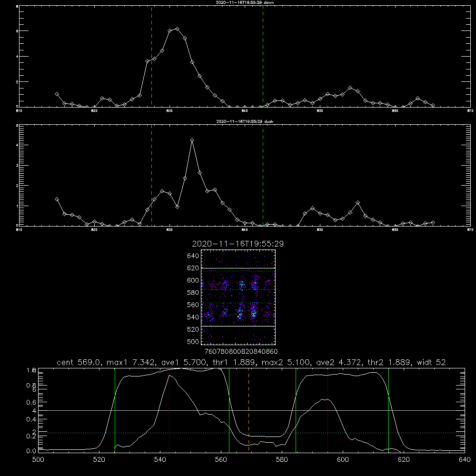476x476 pixels.
Task: Click the red dotted line near 595 in the bottom plot
Action: [327, 410]
